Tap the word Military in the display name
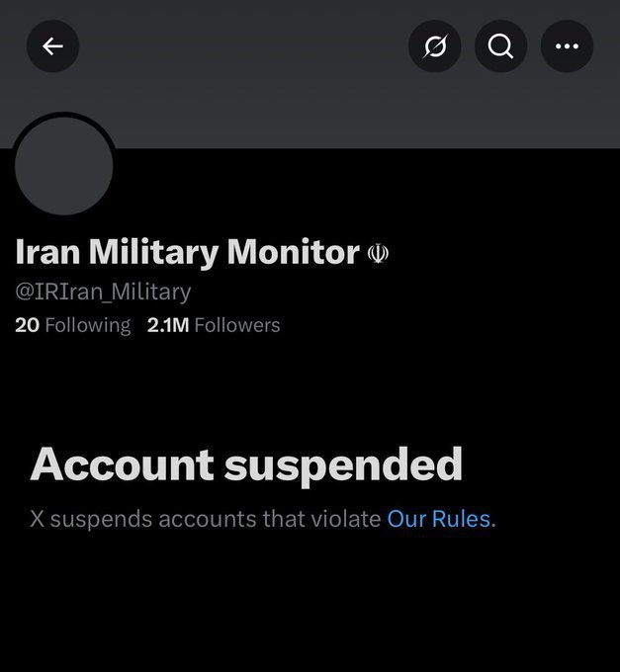The image size is (620, 672). click(154, 253)
